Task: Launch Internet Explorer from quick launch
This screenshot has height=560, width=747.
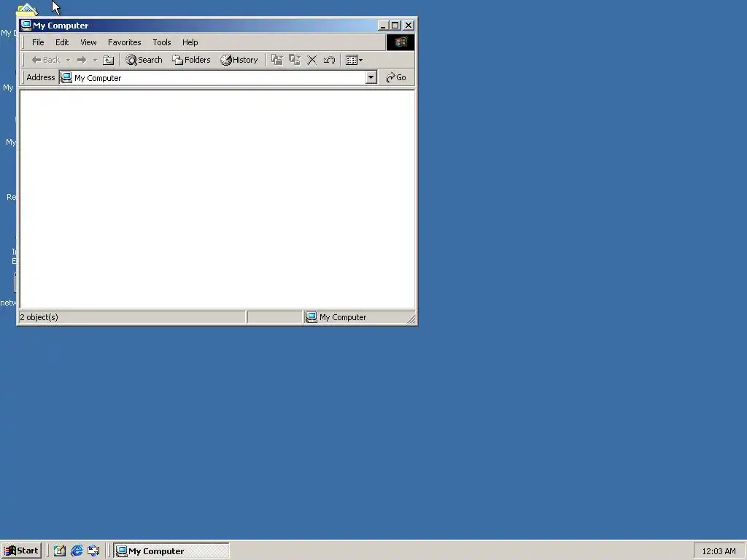Action: (x=76, y=551)
